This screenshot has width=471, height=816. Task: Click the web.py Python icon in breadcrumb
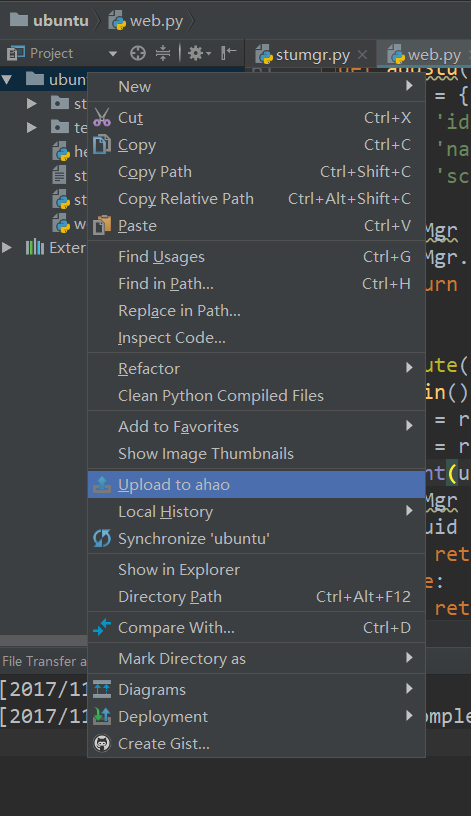click(x=117, y=20)
